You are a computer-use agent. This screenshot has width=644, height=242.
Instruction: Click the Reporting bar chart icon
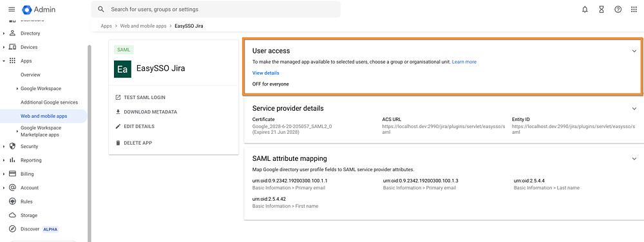(12, 160)
